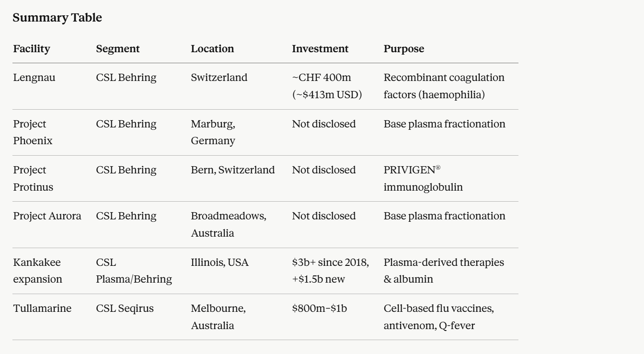Select the Tullamarine facility cell
Screen dimensions: 644x354
(x=42, y=308)
